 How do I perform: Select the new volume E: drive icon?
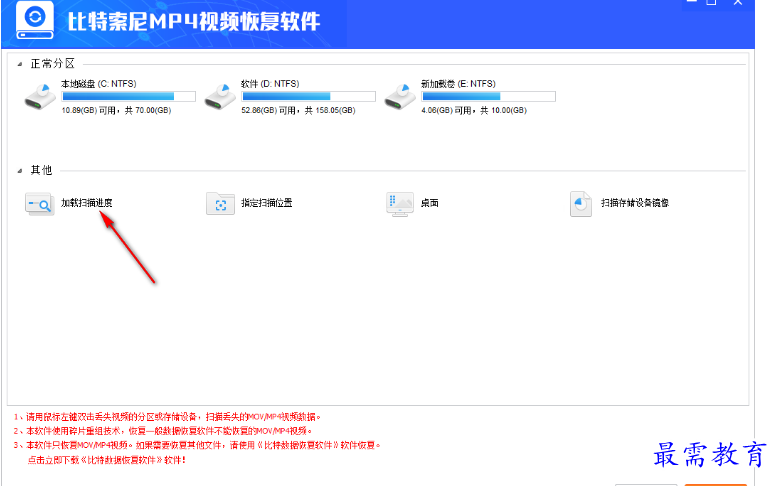point(400,96)
